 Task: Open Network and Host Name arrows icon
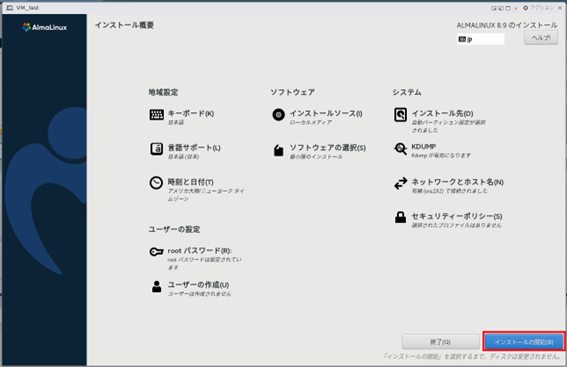click(401, 183)
